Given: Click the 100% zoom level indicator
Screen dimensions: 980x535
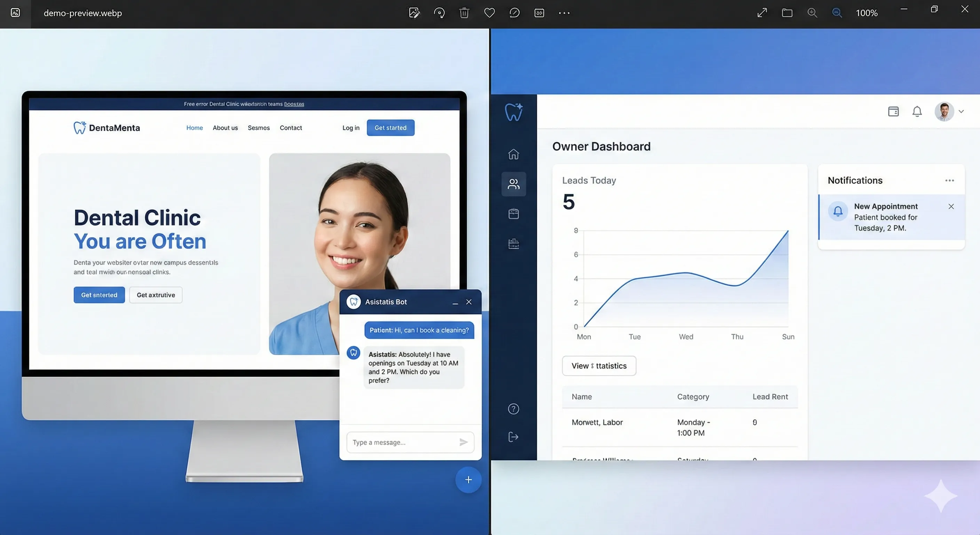Looking at the screenshot, I should click(867, 13).
